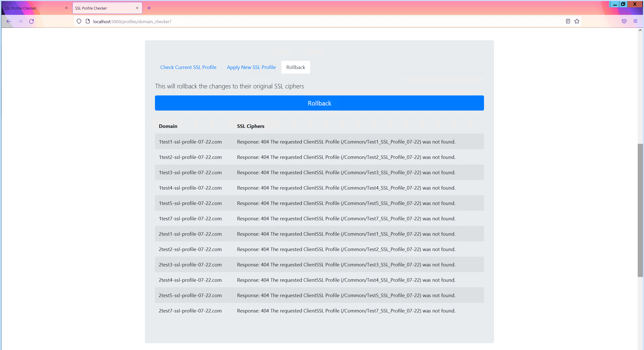Reload the current page

(x=31, y=21)
